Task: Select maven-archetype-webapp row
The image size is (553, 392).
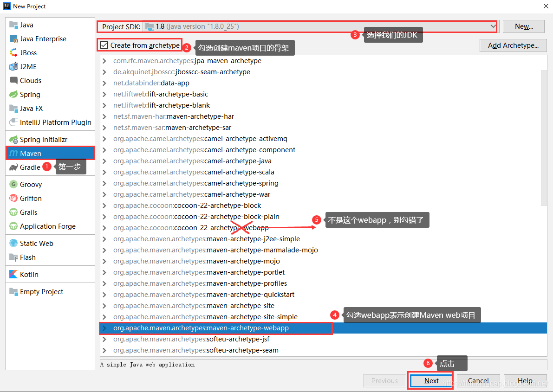Action: pos(323,328)
